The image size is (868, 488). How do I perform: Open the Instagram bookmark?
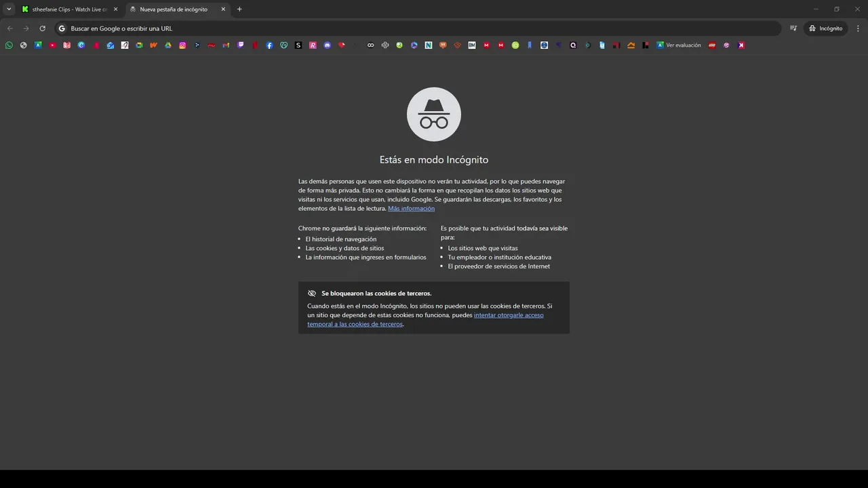182,45
